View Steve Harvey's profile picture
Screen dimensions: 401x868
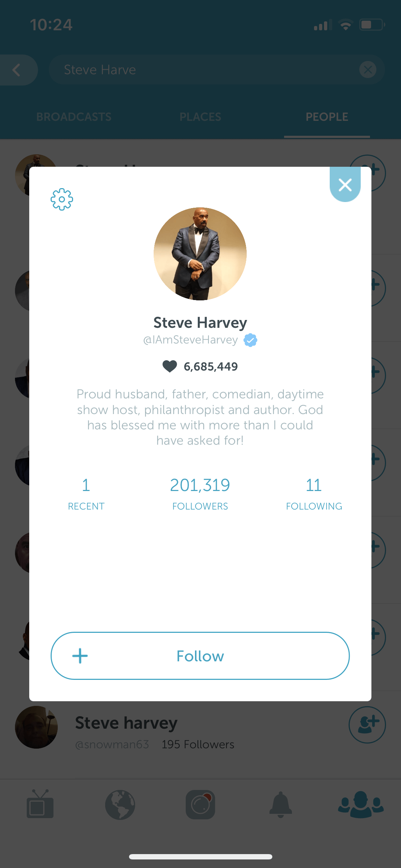(x=200, y=254)
